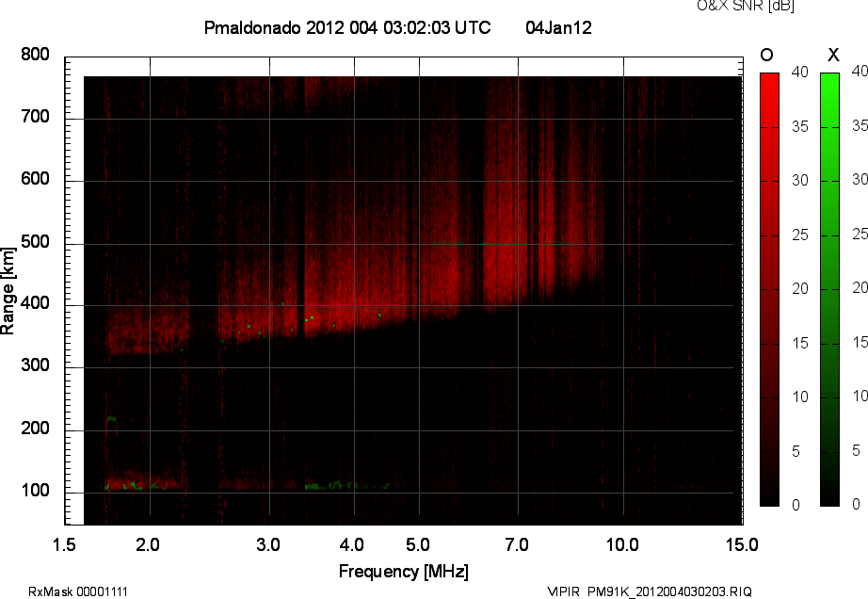Click the 100 tick on the range axis

point(35,491)
